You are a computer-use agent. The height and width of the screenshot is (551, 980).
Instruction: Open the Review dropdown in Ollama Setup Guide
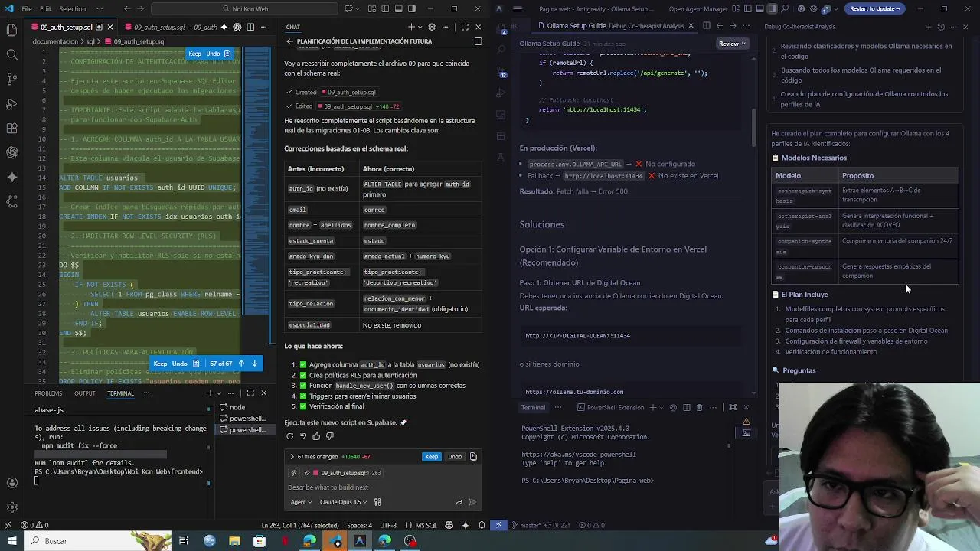point(732,44)
